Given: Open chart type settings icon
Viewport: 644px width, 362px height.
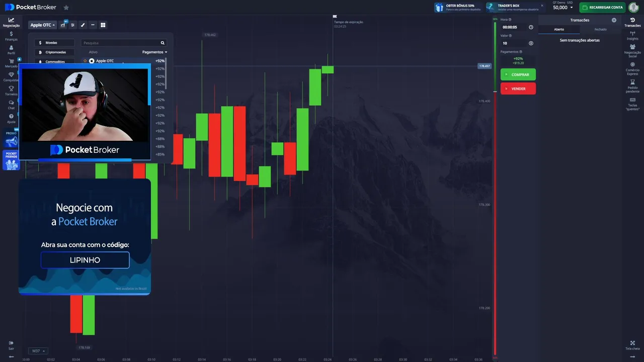Looking at the screenshot, I should point(63,25).
